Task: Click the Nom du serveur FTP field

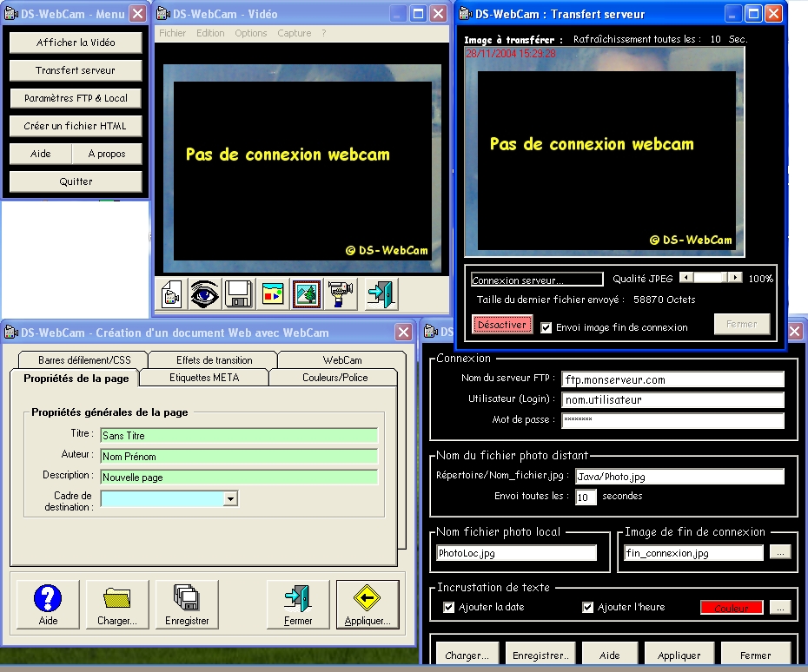Action: click(x=673, y=379)
